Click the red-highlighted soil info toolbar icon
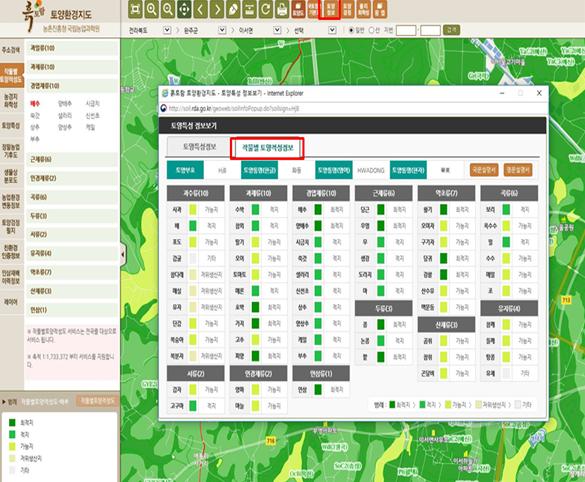Image resolution: width=585 pixels, height=482 pixels. pos(330,9)
